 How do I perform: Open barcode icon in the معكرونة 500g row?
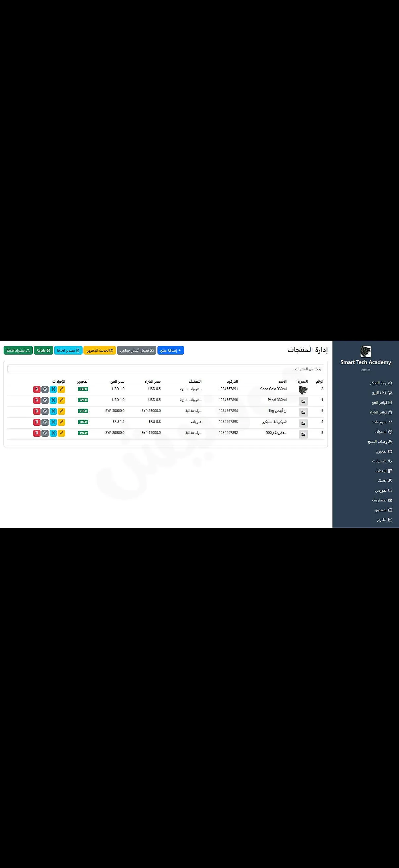click(x=53, y=433)
